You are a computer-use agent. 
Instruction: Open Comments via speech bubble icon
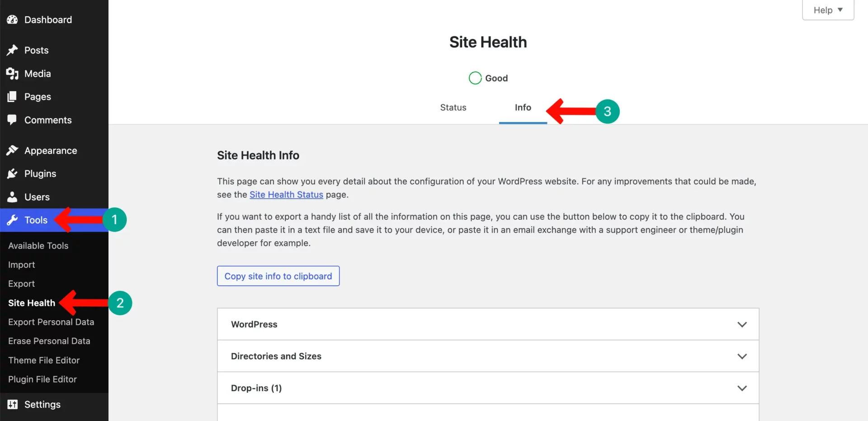click(x=12, y=120)
